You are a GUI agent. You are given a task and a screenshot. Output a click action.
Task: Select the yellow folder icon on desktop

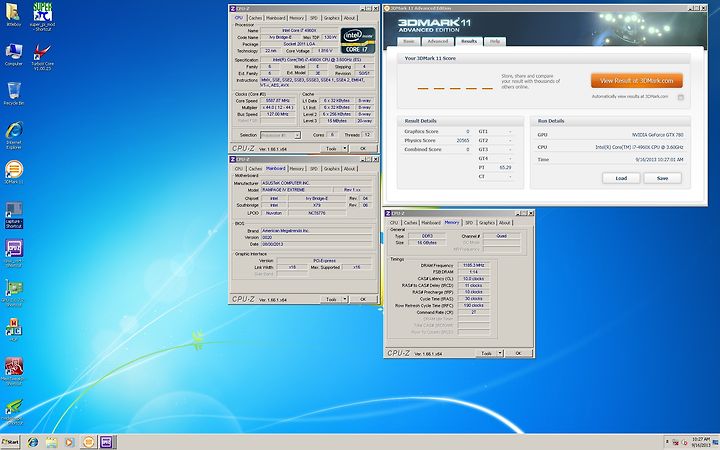point(13,14)
